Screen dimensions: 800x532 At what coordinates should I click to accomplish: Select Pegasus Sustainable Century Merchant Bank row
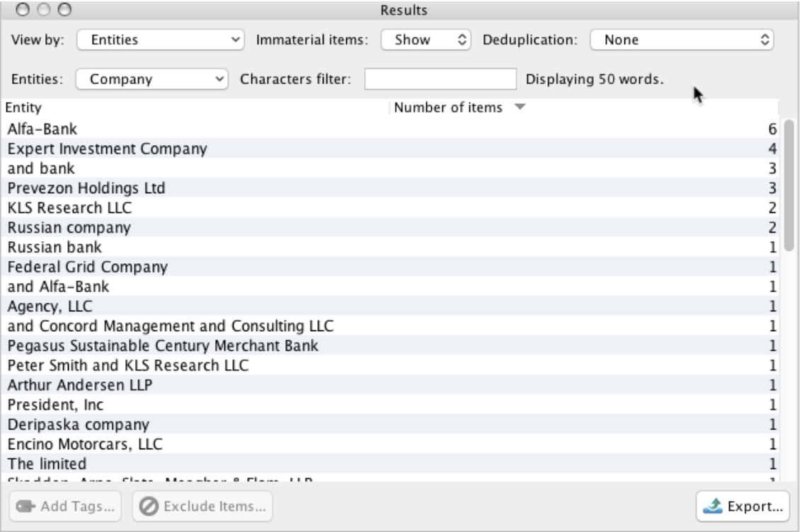point(391,345)
